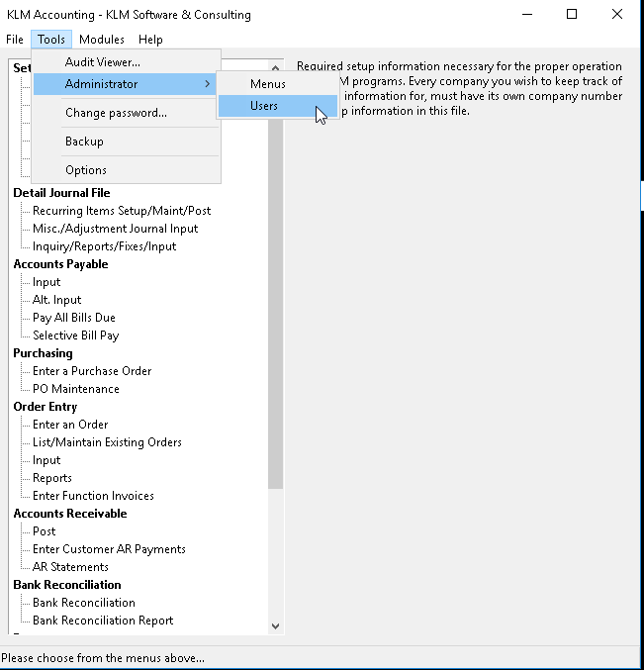The width and height of the screenshot is (644, 670).
Task: Open Inquiry/Reports/Fixes/Input item
Action: [104, 246]
